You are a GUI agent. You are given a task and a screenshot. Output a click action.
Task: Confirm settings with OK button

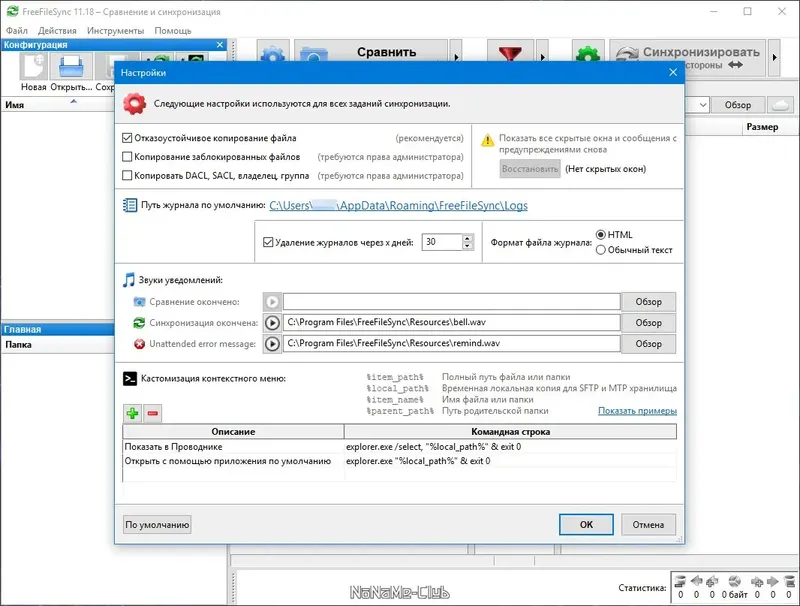click(x=586, y=524)
